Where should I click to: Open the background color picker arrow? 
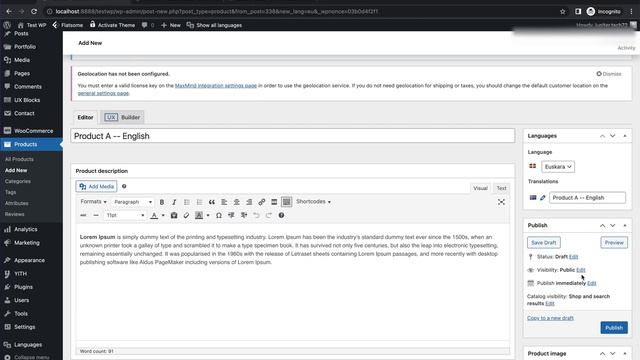208,215
